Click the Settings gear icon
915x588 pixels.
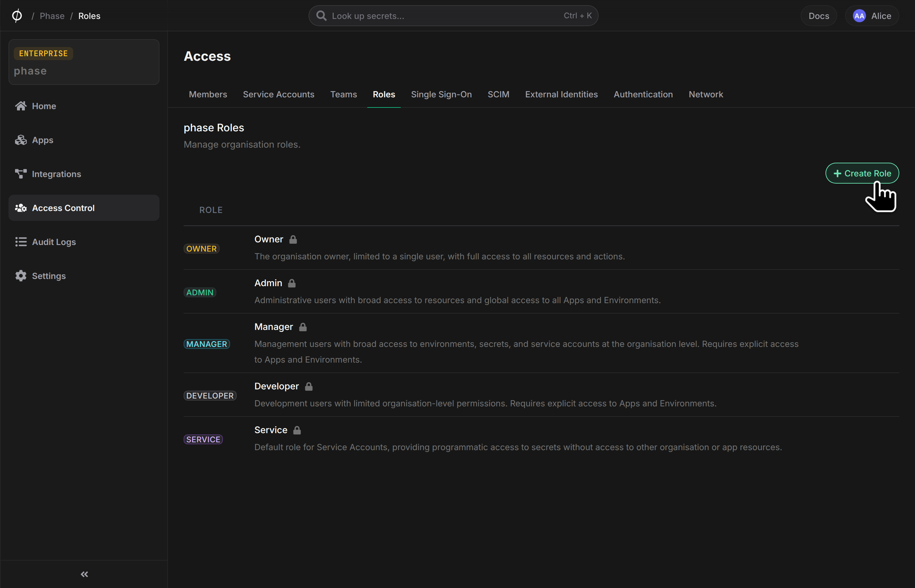click(21, 276)
